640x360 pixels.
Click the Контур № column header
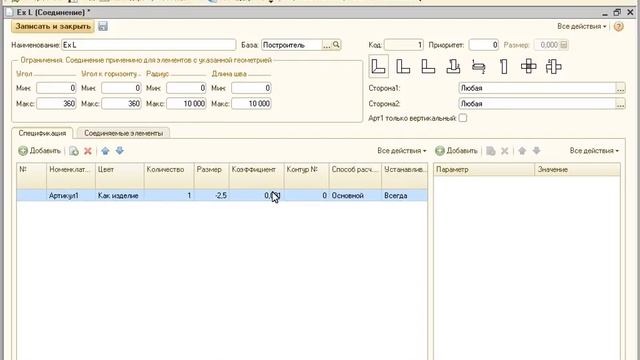coord(306,176)
